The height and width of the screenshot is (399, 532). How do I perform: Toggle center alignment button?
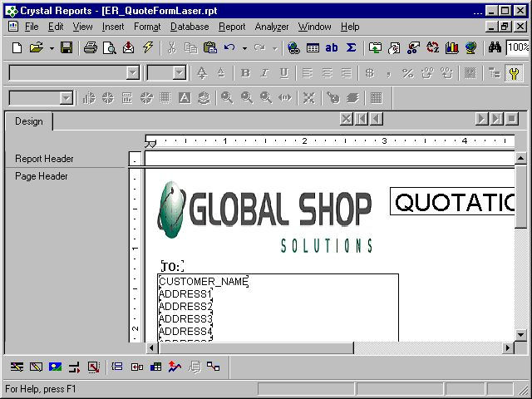(x=327, y=73)
